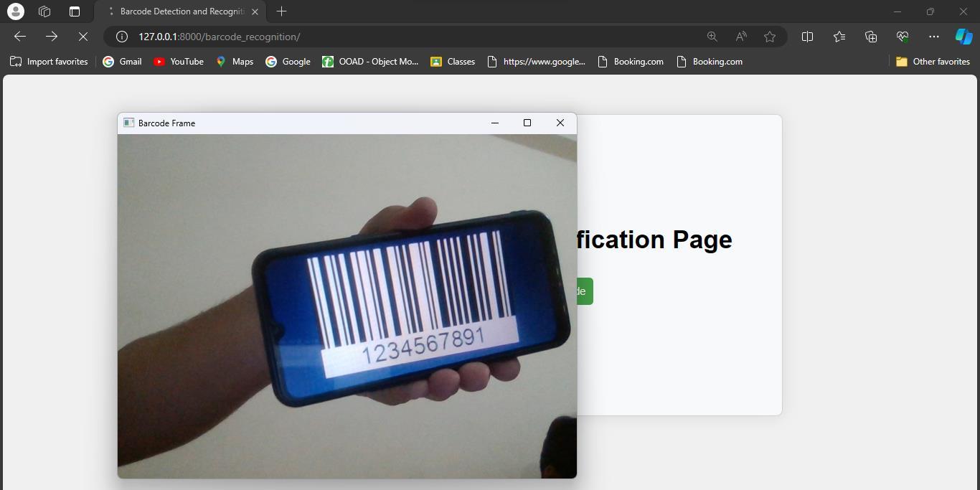Open the OOAD - Object Mo... bookmark
This screenshot has height=490, width=980.
click(370, 62)
